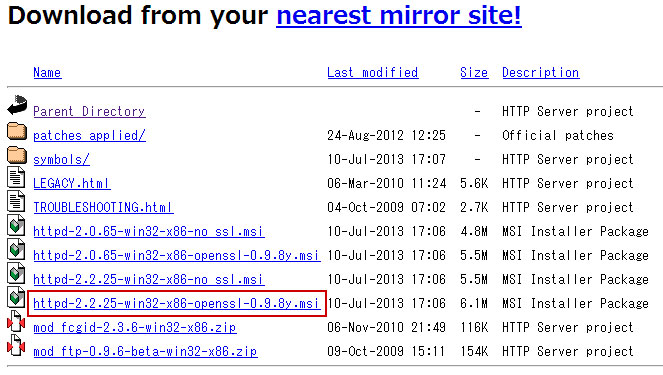This screenshot has width=663, height=375.
Task: Go to Parent Directory link
Action: [x=89, y=112]
